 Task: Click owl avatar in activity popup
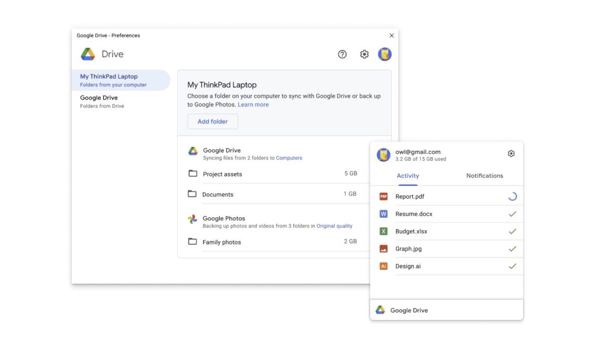[384, 155]
